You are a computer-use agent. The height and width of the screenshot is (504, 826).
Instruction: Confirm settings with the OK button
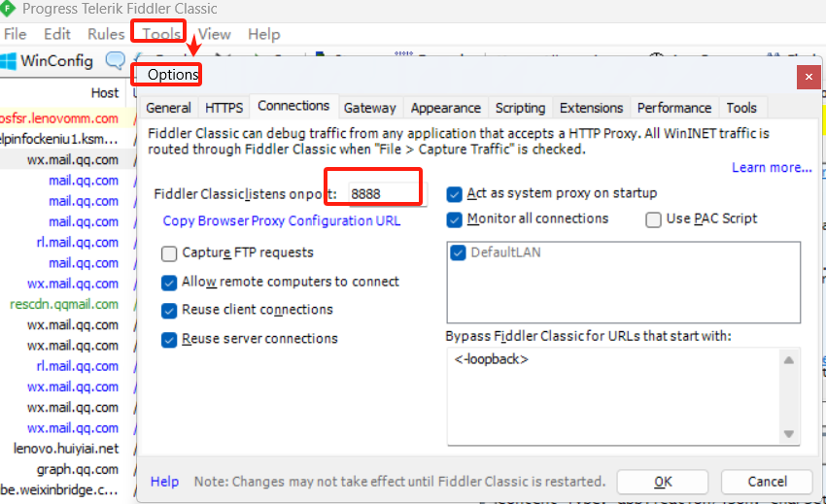coord(663,482)
